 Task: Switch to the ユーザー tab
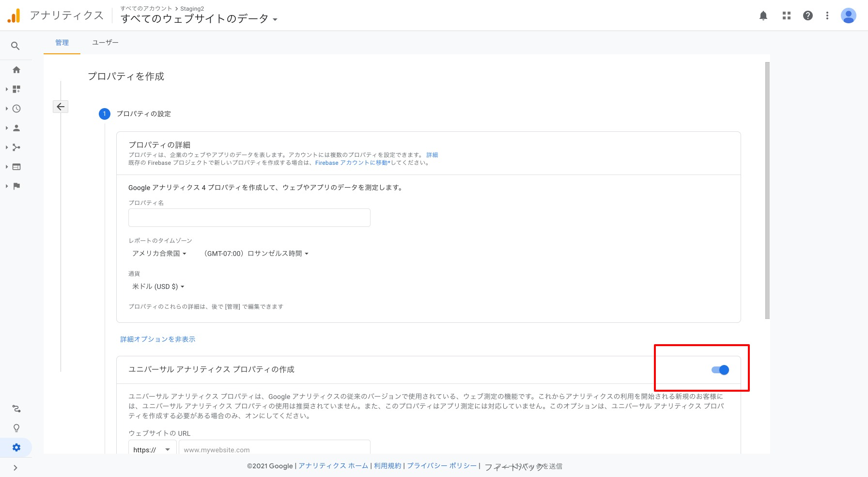click(105, 43)
